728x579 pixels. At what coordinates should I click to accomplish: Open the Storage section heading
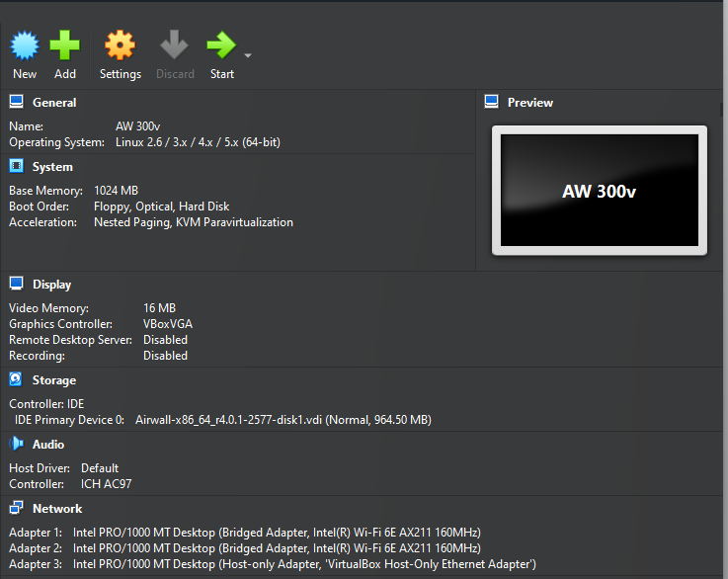pos(54,380)
